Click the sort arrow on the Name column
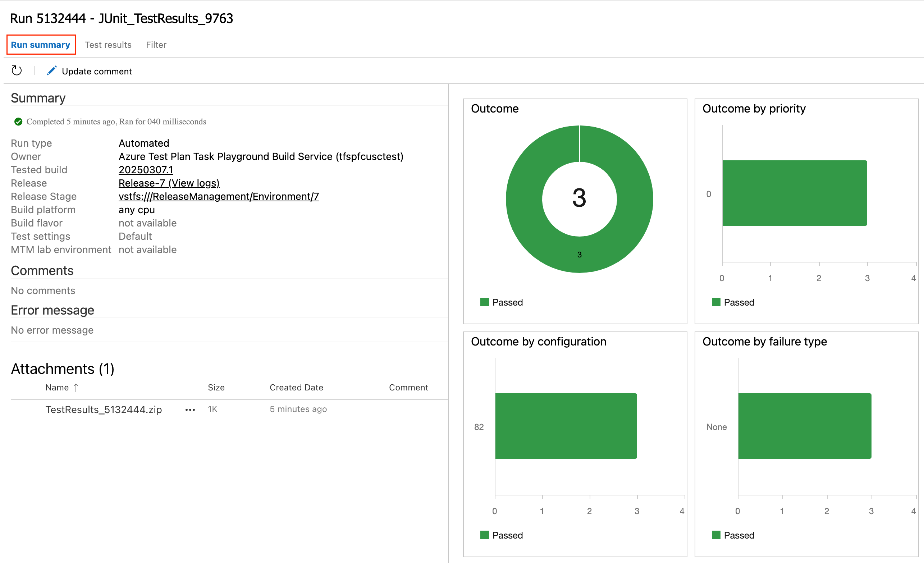The height and width of the screenshot is (563, 924). (76, 388)
